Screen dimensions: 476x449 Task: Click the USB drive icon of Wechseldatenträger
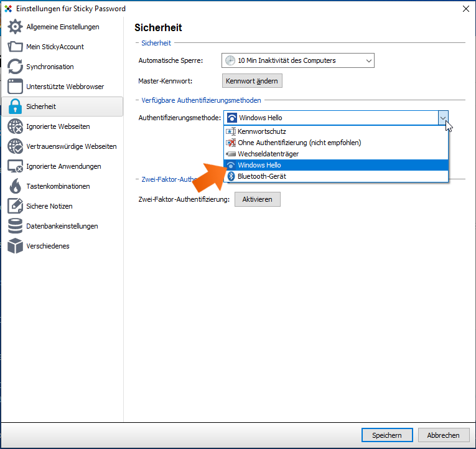click(231, 154)
